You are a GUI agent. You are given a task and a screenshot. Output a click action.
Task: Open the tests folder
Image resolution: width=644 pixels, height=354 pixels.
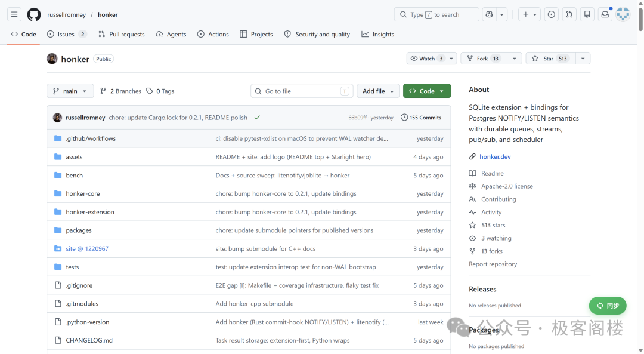coord(72,267)
